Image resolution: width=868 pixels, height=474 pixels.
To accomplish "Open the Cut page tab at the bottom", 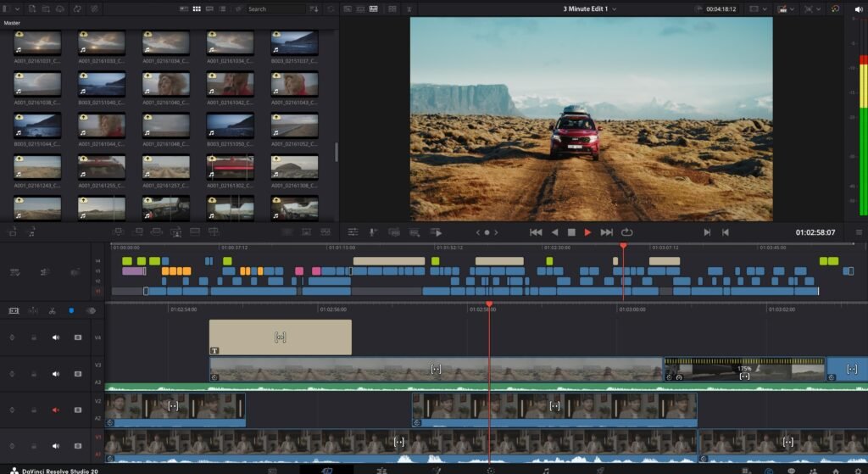I will pyautogui.click(x=326, y=470).
